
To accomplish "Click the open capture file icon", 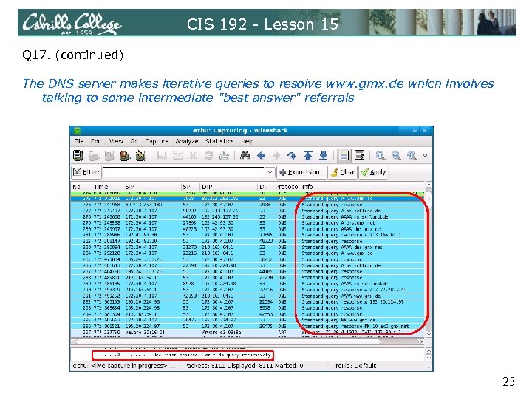I will tap(162, 156).
